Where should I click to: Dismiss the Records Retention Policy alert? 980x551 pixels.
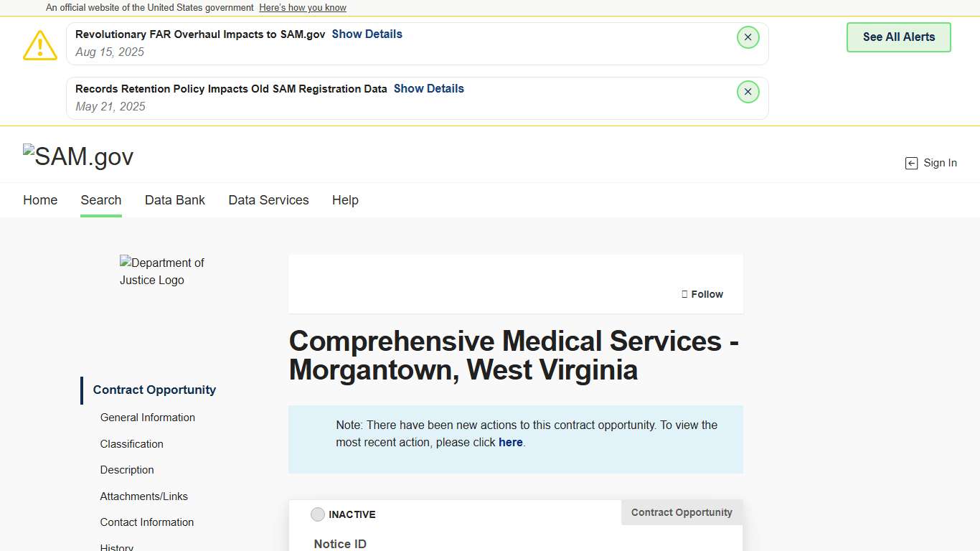(x=748, y=92)
